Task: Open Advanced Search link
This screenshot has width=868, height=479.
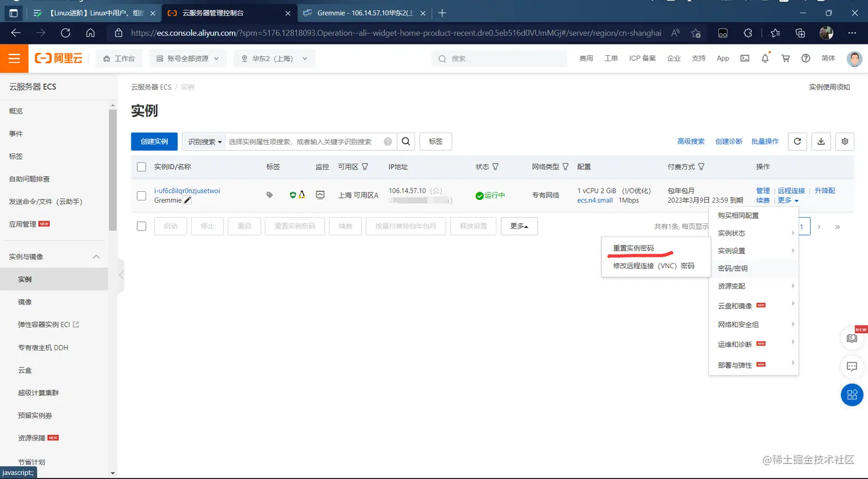Action: (x=691, y=141)
